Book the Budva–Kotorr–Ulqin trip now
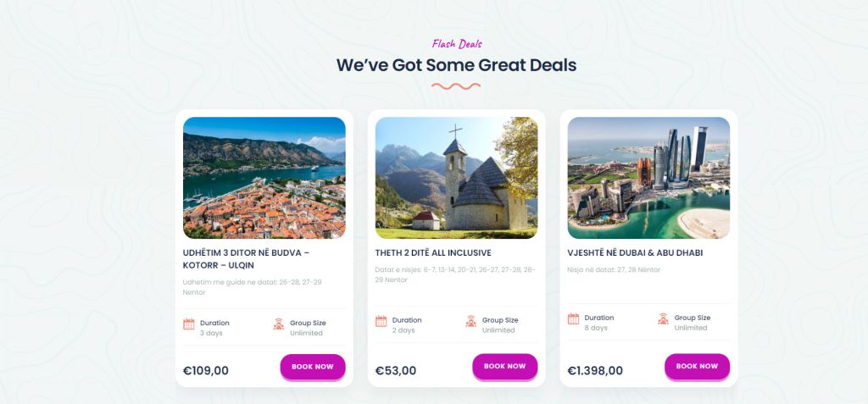Viewport: 868px width, 404px height. (x=313, y=367)
